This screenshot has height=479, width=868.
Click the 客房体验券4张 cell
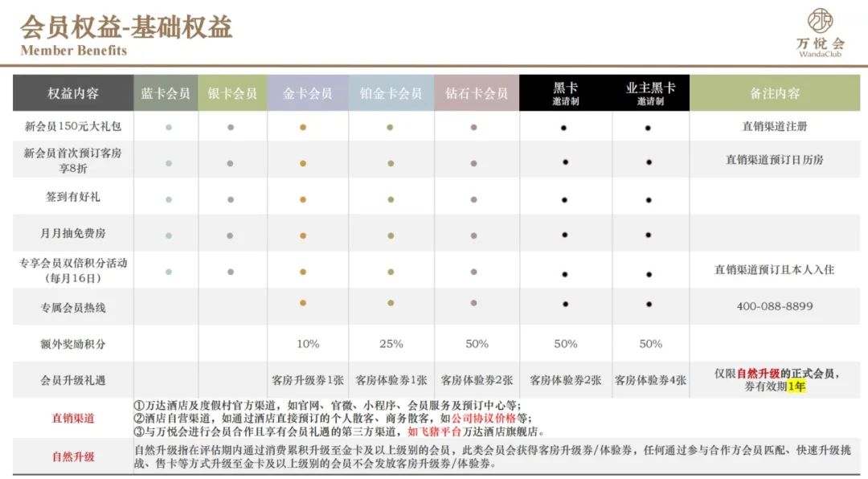tap(650, 380)
